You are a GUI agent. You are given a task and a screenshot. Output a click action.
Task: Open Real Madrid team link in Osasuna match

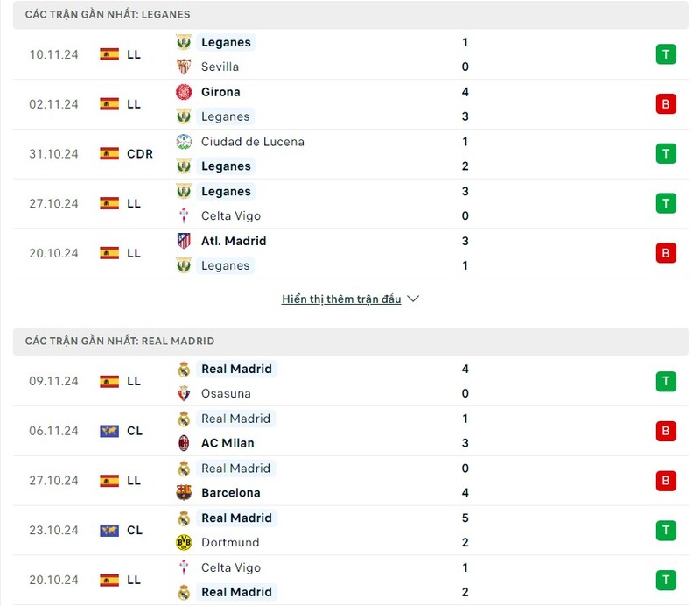point(236,370)
